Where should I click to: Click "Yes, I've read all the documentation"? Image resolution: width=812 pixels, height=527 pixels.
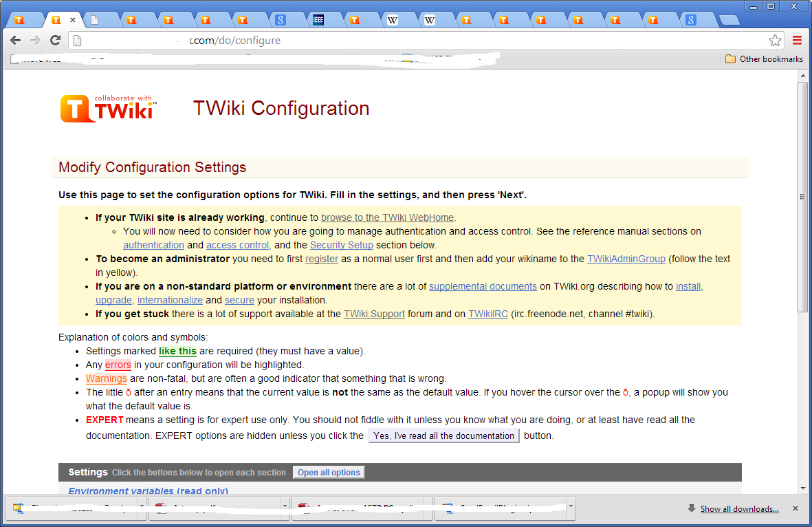coord(443,435)
